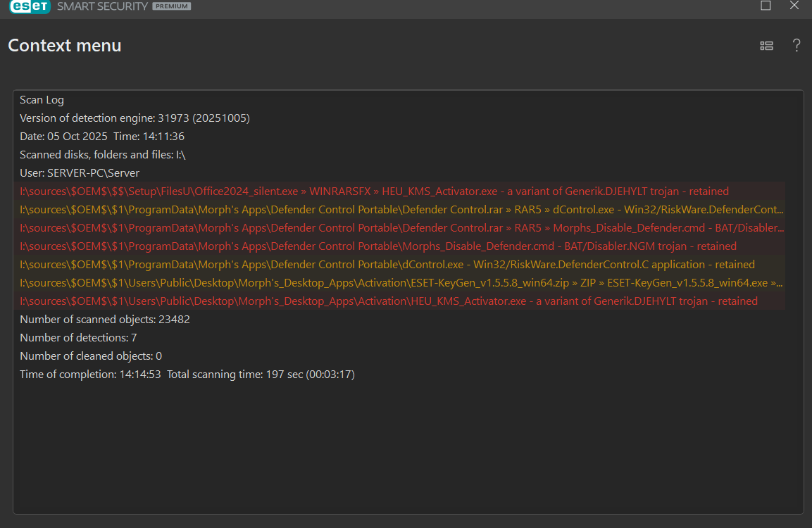Select the ESET-KeyGen_v1.5.5.8_win64.zip detection entry

point(401,283)
